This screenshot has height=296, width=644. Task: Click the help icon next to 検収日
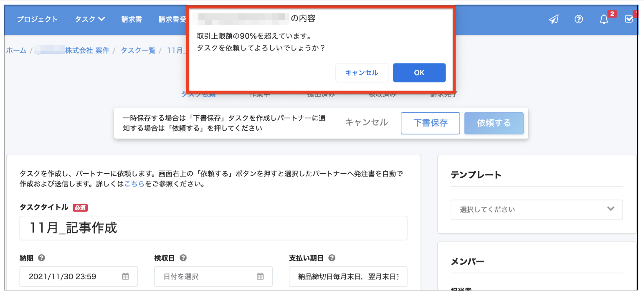tap(183, 258)
